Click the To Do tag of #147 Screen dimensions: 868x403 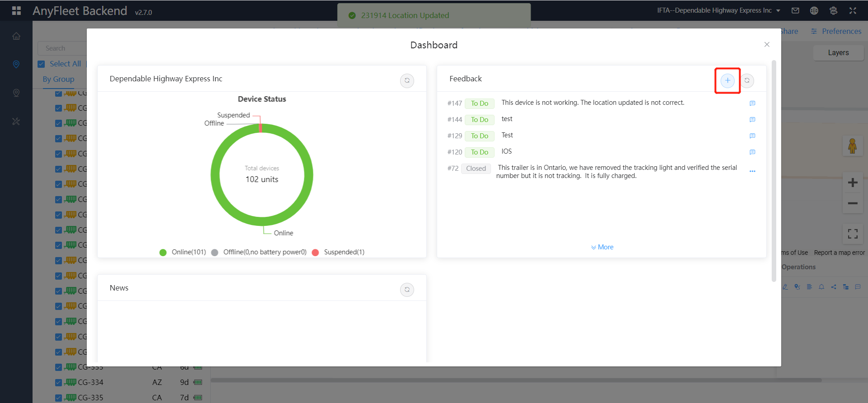click(x=479, y=103)
